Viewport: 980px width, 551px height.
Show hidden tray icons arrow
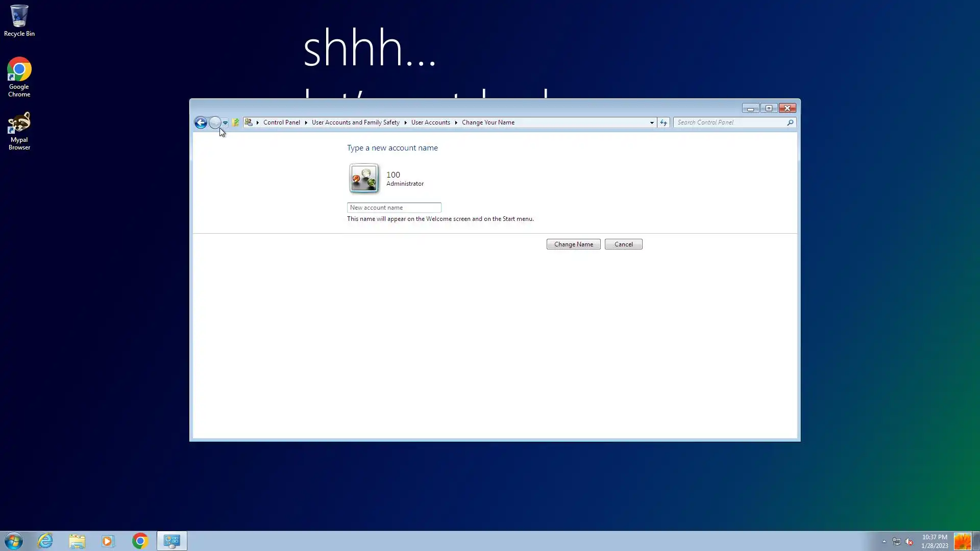884,542
